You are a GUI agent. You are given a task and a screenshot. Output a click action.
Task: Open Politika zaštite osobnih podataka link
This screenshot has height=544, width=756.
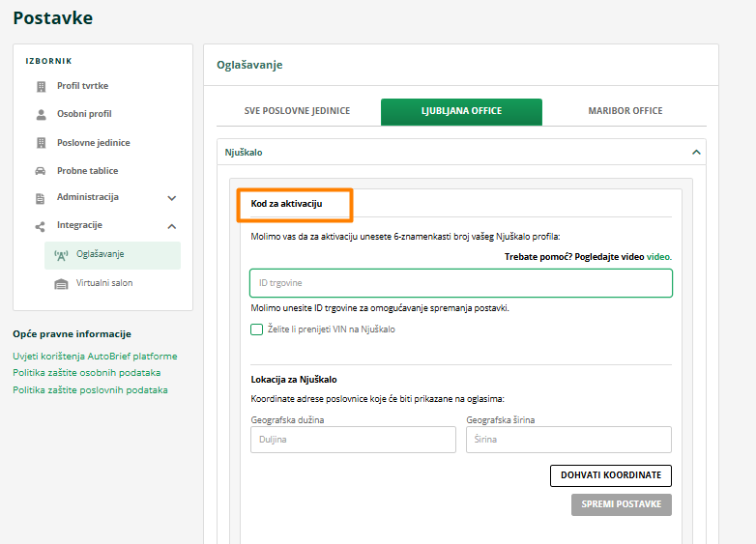(x=86, y=373)
